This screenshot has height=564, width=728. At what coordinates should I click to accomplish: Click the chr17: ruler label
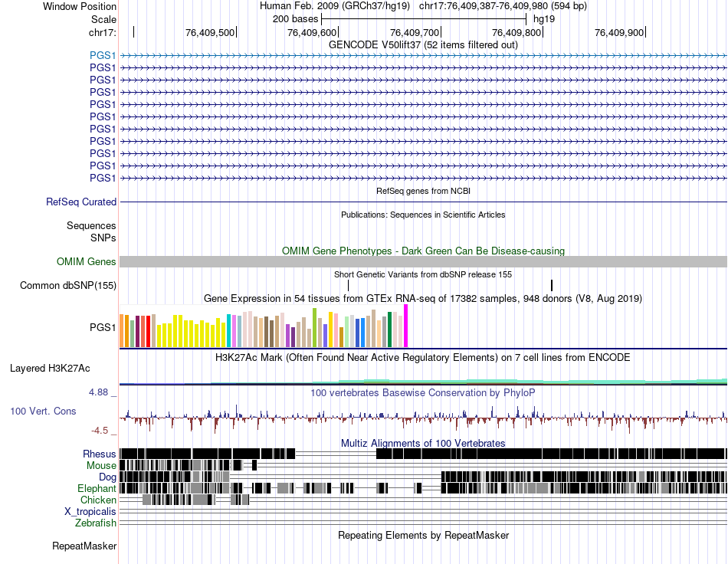click(x=103, y=32)
